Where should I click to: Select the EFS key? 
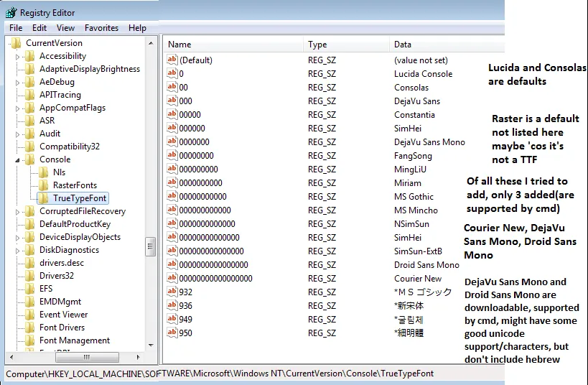click(x=46, y=289)
